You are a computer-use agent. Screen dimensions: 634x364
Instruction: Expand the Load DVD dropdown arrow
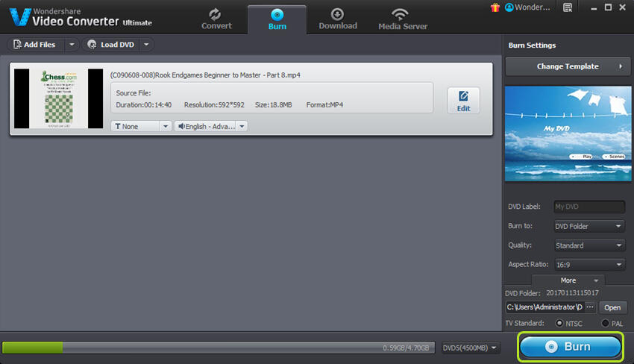146,45
